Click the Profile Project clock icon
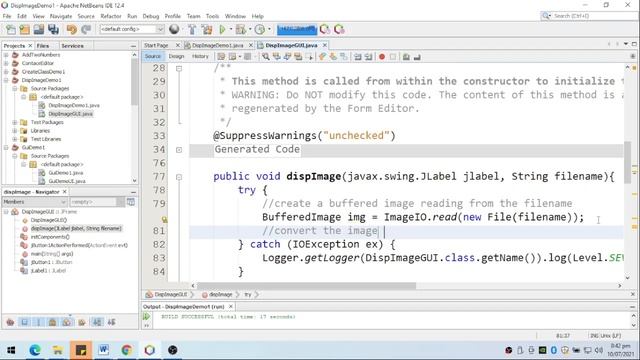 click(260, 29)
